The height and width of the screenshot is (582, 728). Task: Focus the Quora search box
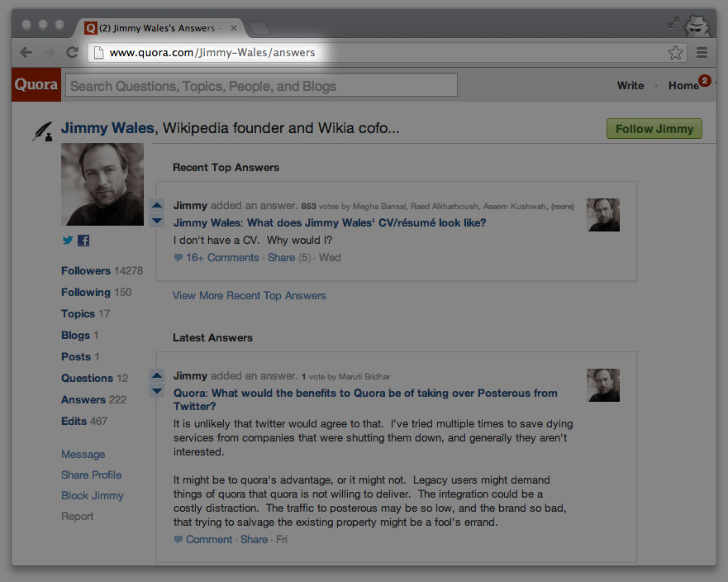click(261, 85)
